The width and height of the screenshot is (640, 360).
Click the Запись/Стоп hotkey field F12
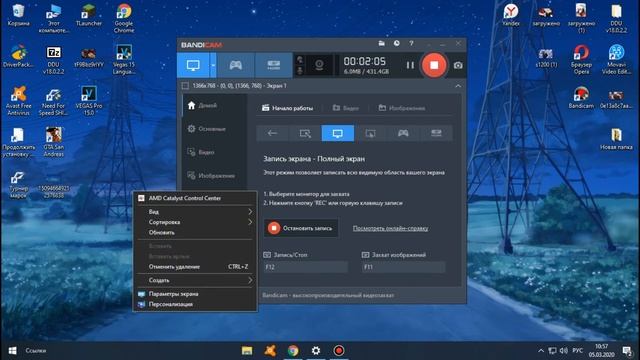(306, 267)
